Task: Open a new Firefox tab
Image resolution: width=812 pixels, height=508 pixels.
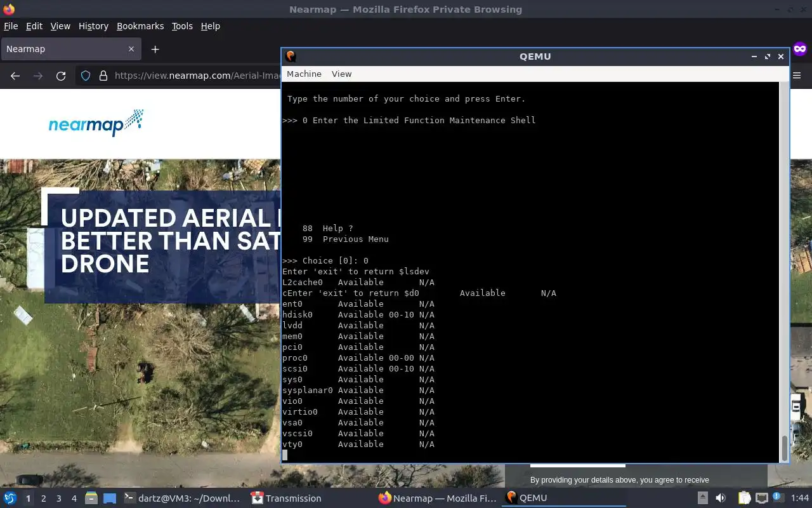Action: click(x=155, y=49)
